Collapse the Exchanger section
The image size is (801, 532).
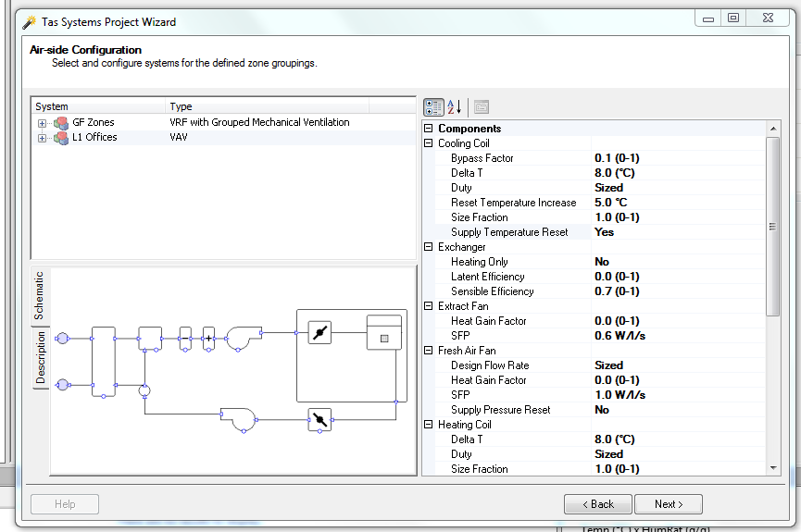point(429,247)
